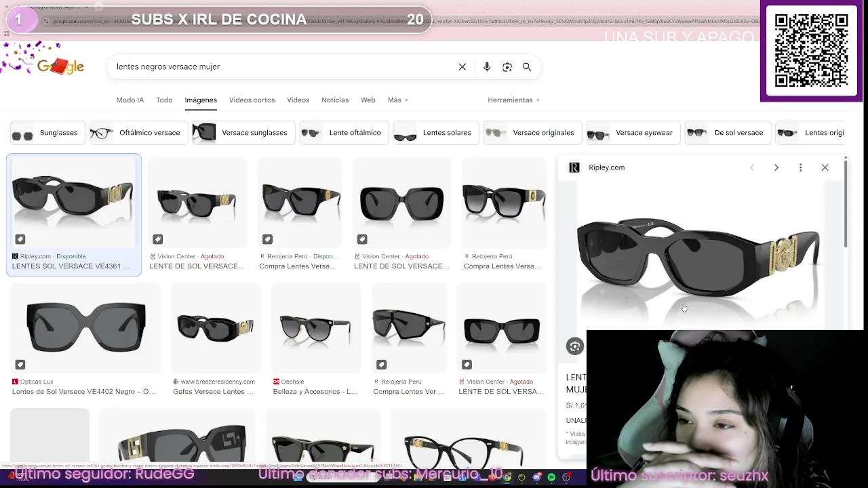Open Chrome from the taskbar

[x=507, y=477]
